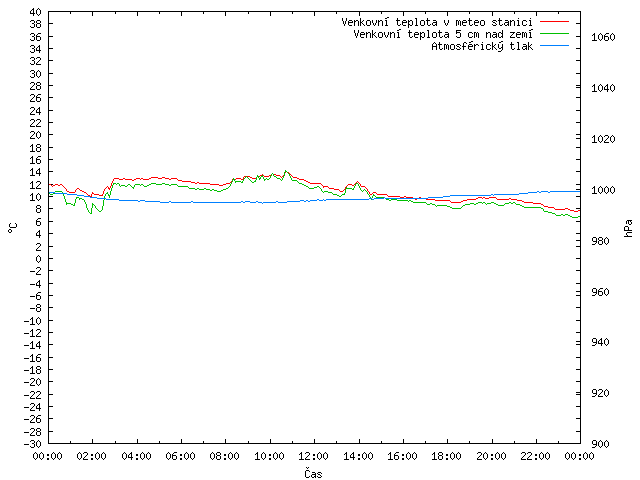Click the x-axis tick label '02:00'
The width and height of the screenshot is (640, 480).
tap(92, 456)
